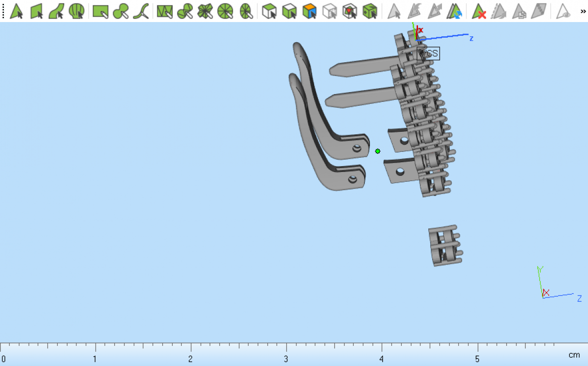
Task: Click the green point marker in viewport
Action: click(x=377, y=151)
